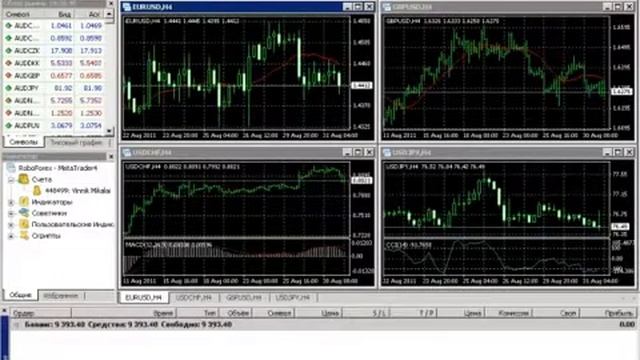Screen dimensions: 640x360
Task: Click the Объем column header
Action: pyautogui.click(x=236, y=313)
